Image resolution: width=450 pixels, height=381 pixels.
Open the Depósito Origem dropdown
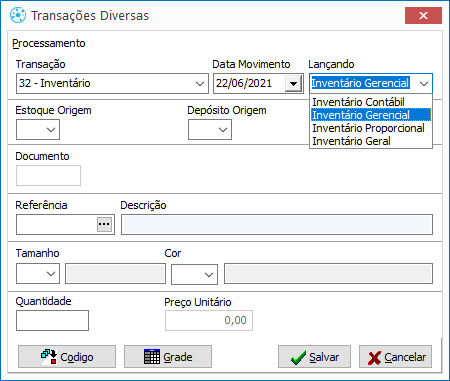coord(210,130)
